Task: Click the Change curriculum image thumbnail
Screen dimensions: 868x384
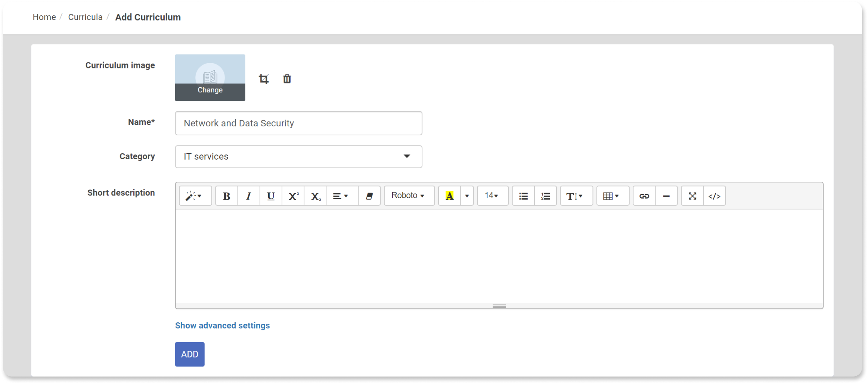Action: coord(210,78)
